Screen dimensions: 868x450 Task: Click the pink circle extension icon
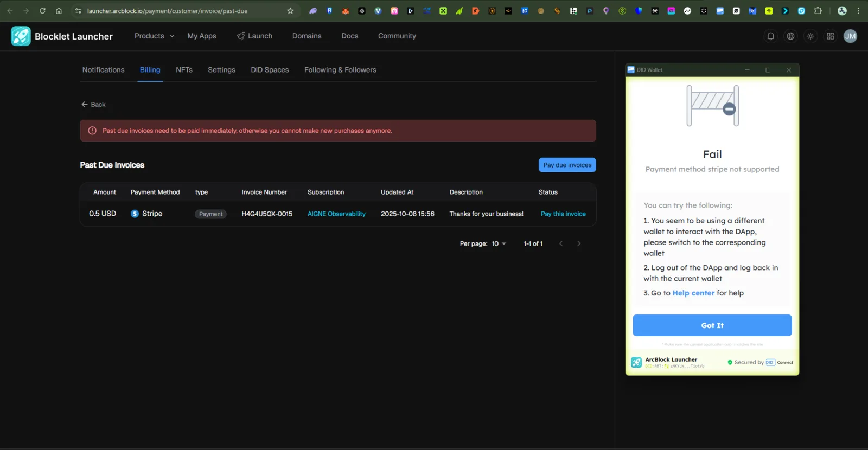point(394,11)
